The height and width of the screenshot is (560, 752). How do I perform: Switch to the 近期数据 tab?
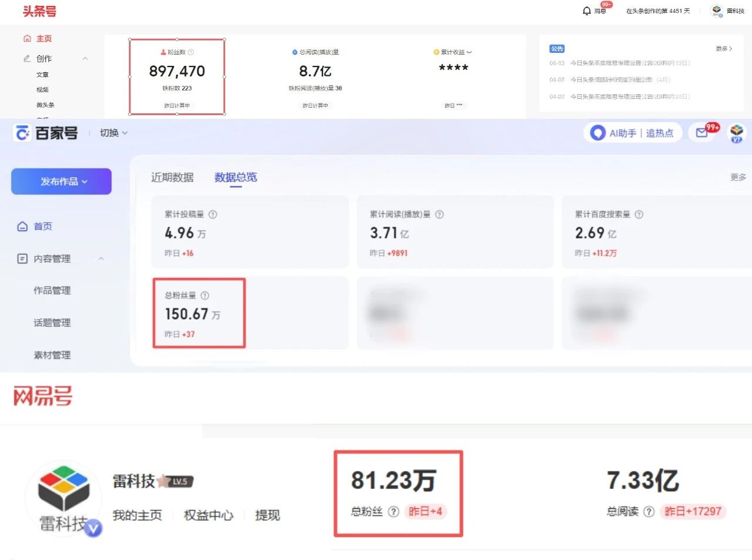point(172,177)
